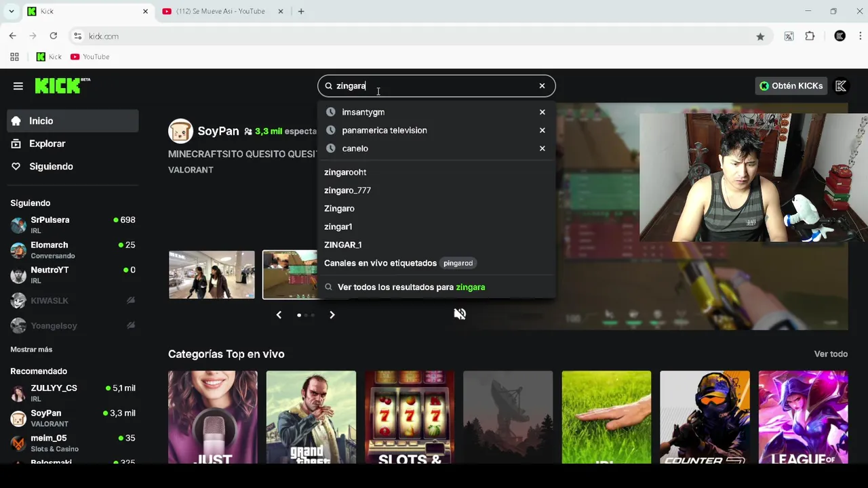Image resolution: width=868 pixels, height=488 pixels.
Task: Remove canelo from recent searches
Action: tap(542, 148)
